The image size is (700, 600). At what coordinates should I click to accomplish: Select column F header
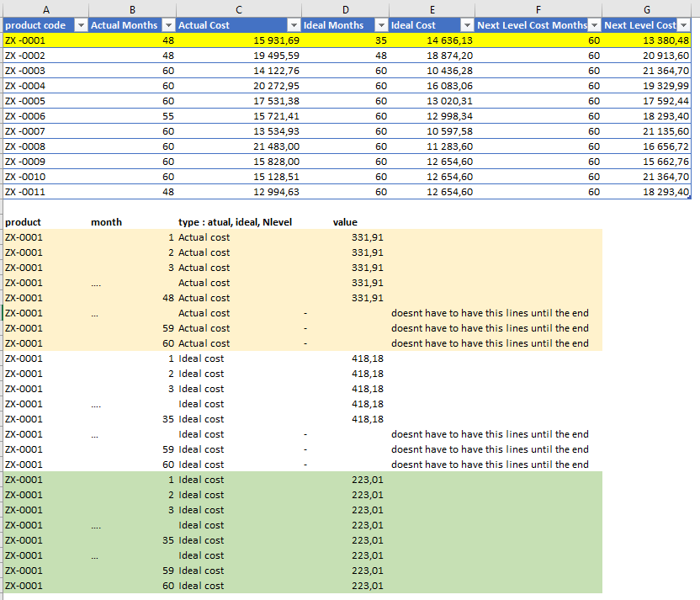538,9
